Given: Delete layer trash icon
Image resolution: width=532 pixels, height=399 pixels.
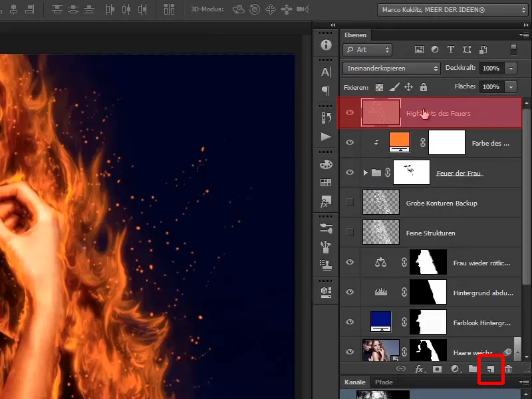Looking at the screenshot, I should (508, 369).
